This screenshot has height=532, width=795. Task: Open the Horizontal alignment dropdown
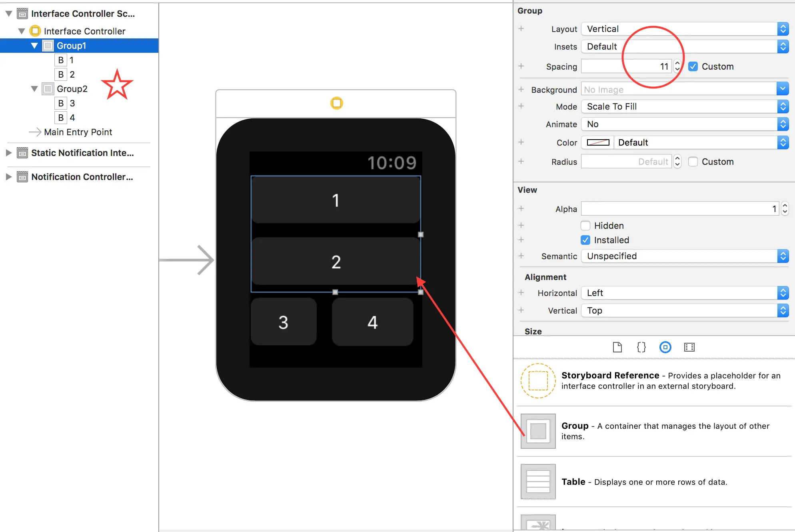685,293
